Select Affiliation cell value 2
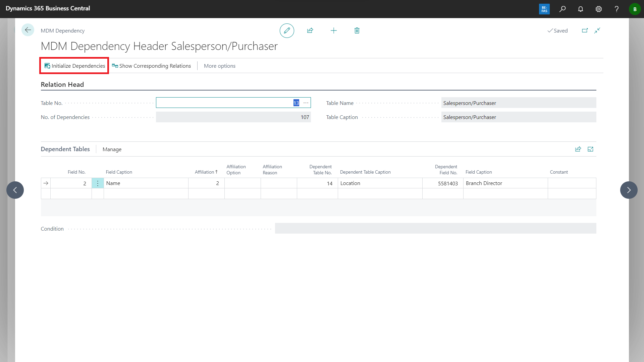The width and height of the screenshot is (644, 362). pos(206,183)
